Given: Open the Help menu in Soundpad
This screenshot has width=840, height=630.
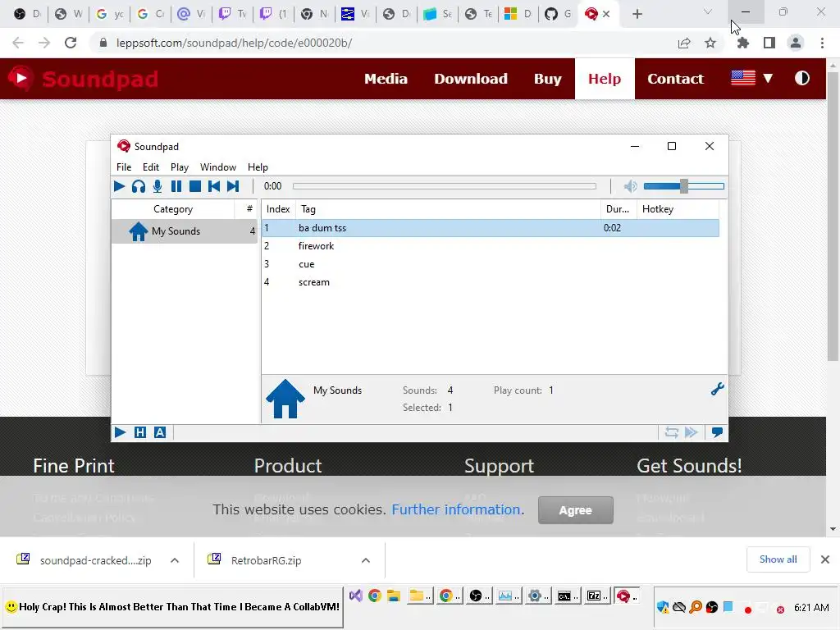Looking at the screenshot, I should [x=258, y=167].
